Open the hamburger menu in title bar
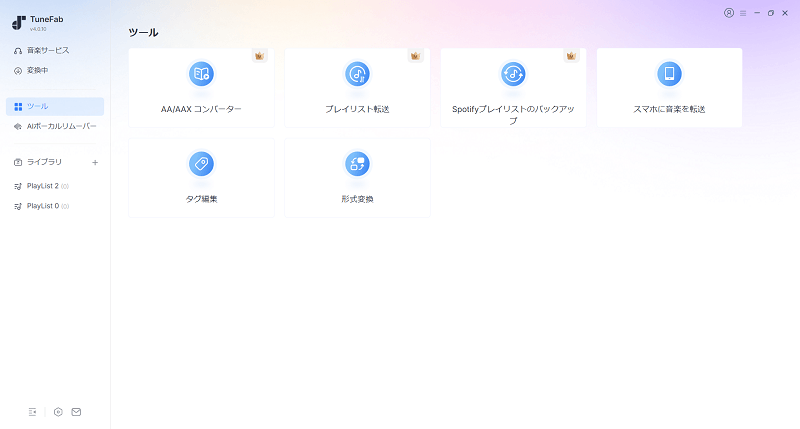The image size is (800, 429). (x=743, y=13)
